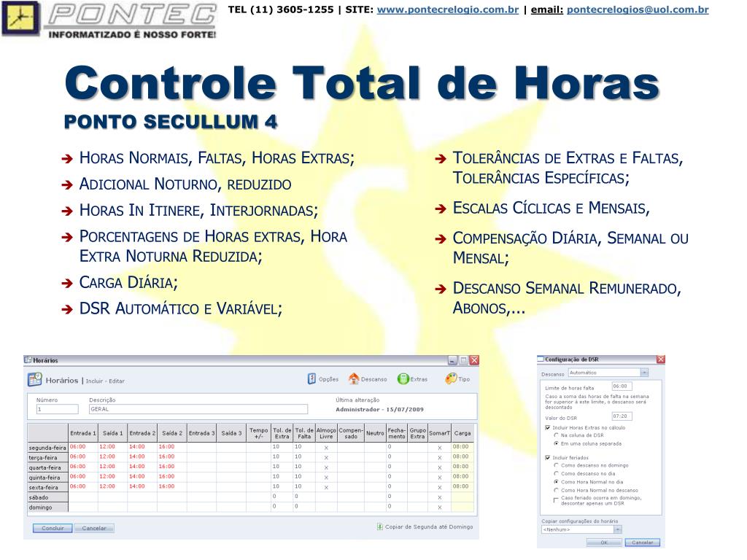Select Como Hora Normal no descanso option

click(556, 490)
